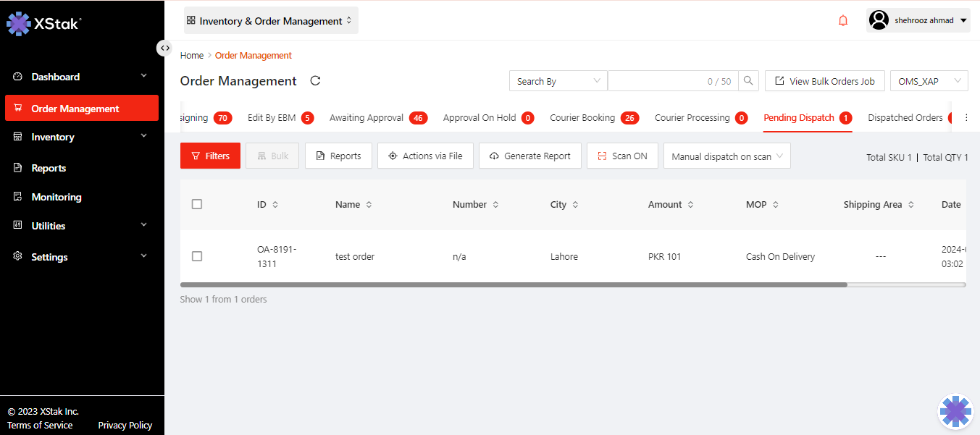Click the Generate Report button
The height and width of the screenshot is (435, 980).
529,156
